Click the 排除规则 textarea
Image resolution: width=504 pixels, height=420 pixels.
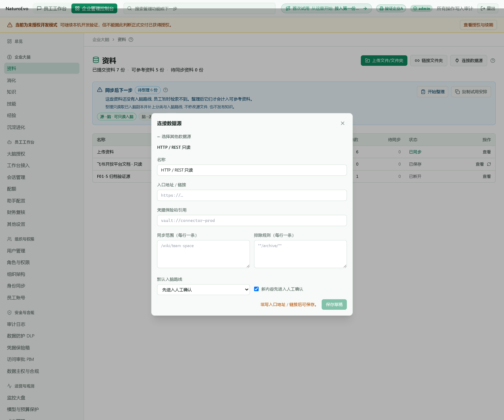pos(300,254)
